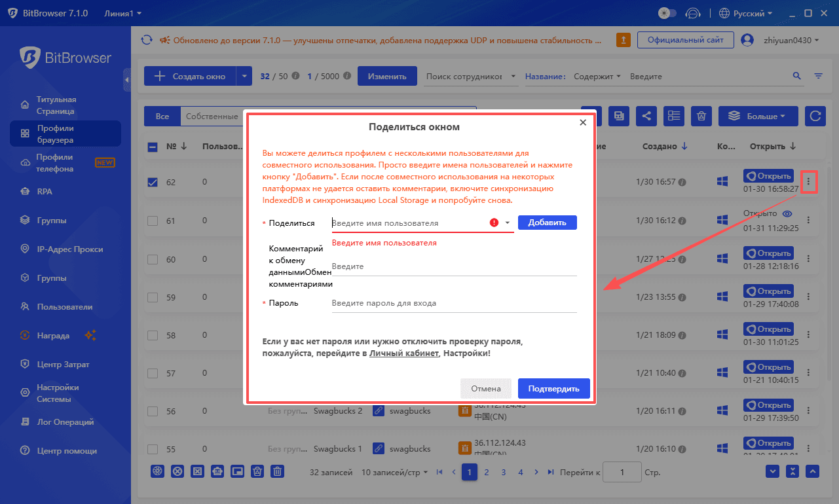Click the list view toolbar icon
Viewport: 839px width, 504px height.
674,116
